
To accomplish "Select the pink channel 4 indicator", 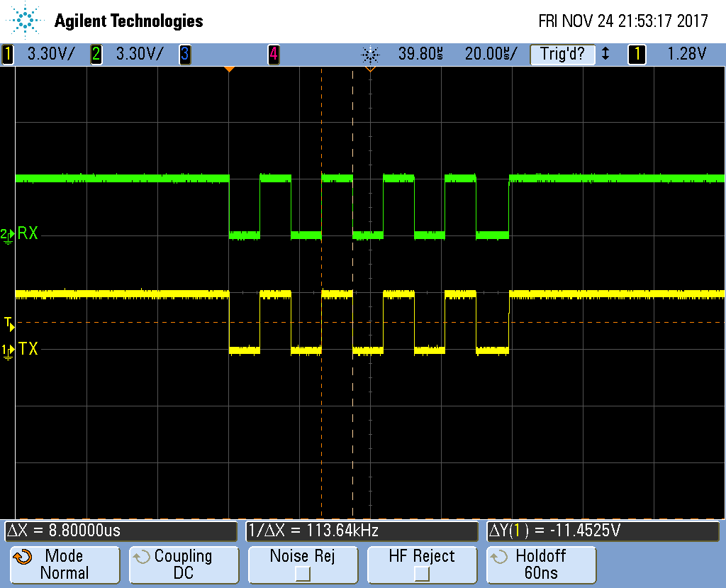I will point(273,54).
